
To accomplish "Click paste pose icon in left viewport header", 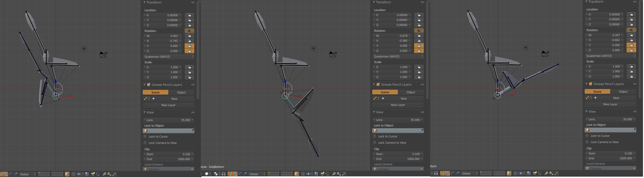I will [x=110, y=174].
